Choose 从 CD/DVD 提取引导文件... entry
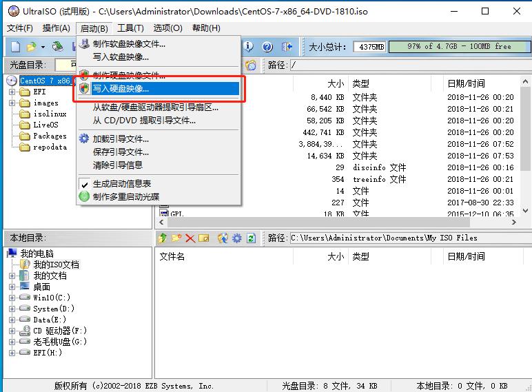The width and height of the screenshot is (532, 392). (158, 121)
